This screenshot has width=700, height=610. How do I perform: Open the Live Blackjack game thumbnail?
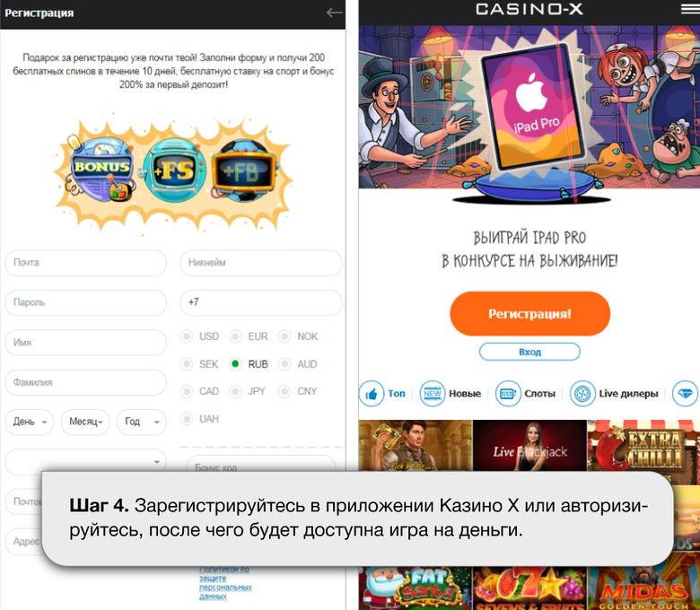(x=529, y=445)
